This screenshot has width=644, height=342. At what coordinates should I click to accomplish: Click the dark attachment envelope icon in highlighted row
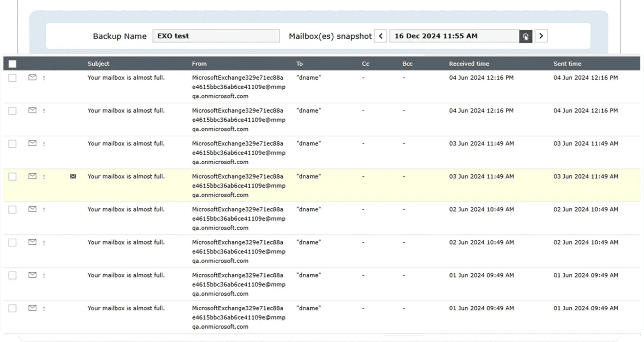click(x=73, y=176)
